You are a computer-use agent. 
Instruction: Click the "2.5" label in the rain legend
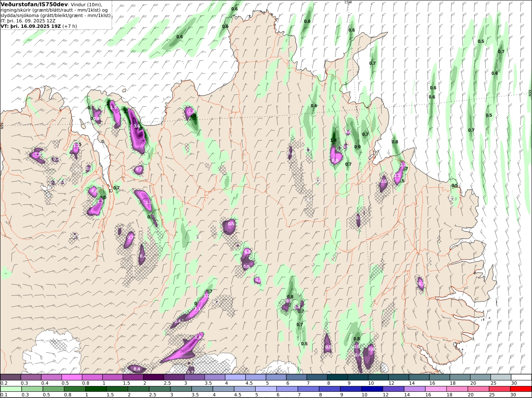point(153,395)
